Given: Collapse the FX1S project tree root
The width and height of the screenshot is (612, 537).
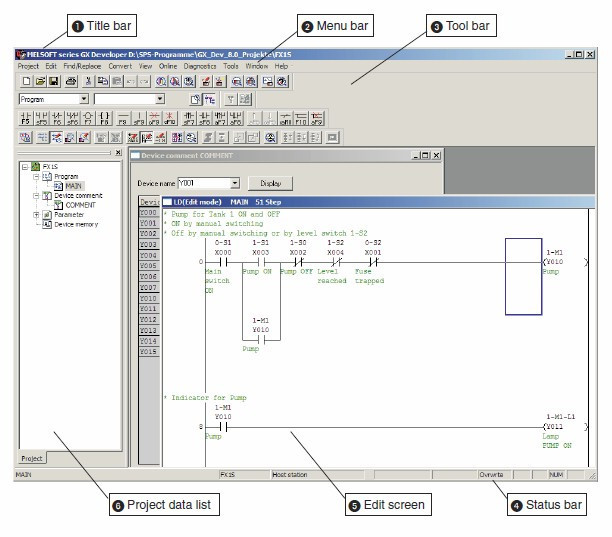Looking at the screenshot, I should [25, 167].
